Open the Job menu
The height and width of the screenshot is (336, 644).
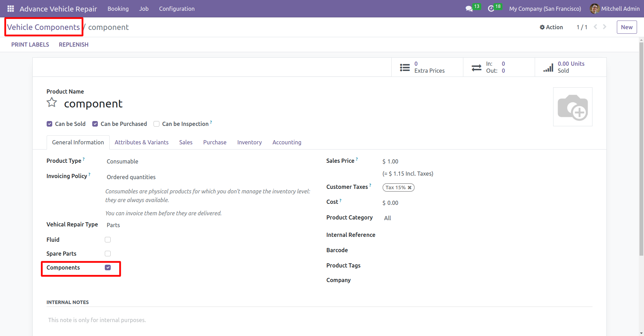(144, 9)
